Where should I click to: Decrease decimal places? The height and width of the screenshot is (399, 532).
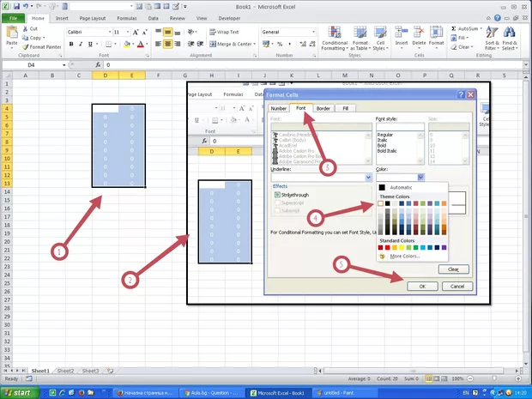tap(312, 44)
